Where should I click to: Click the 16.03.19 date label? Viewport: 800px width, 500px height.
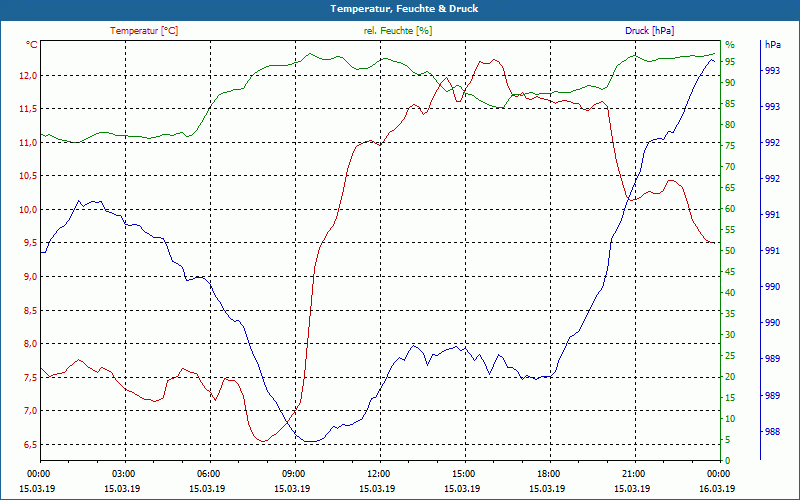717,488
